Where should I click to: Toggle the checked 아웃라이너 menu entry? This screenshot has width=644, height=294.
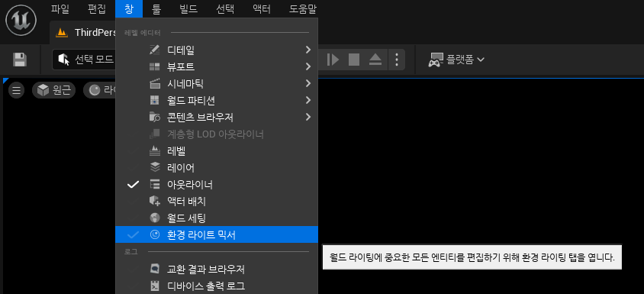click(x=217, y=185)
